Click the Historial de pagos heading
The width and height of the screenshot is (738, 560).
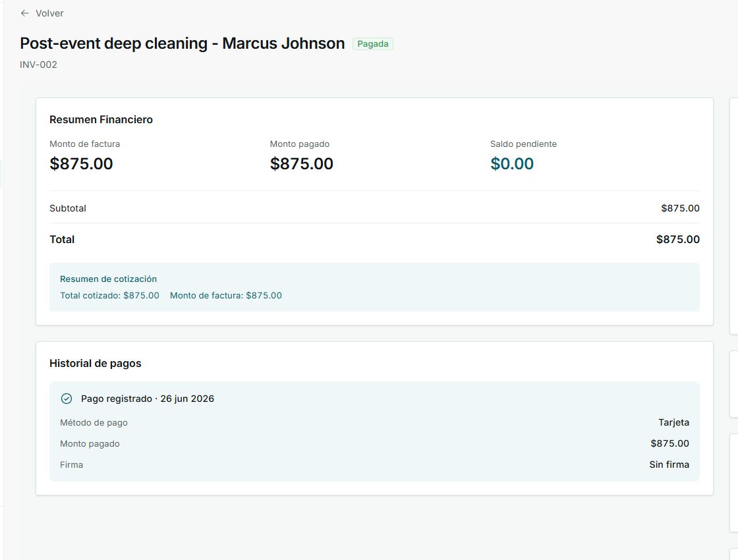pos(96,363)
